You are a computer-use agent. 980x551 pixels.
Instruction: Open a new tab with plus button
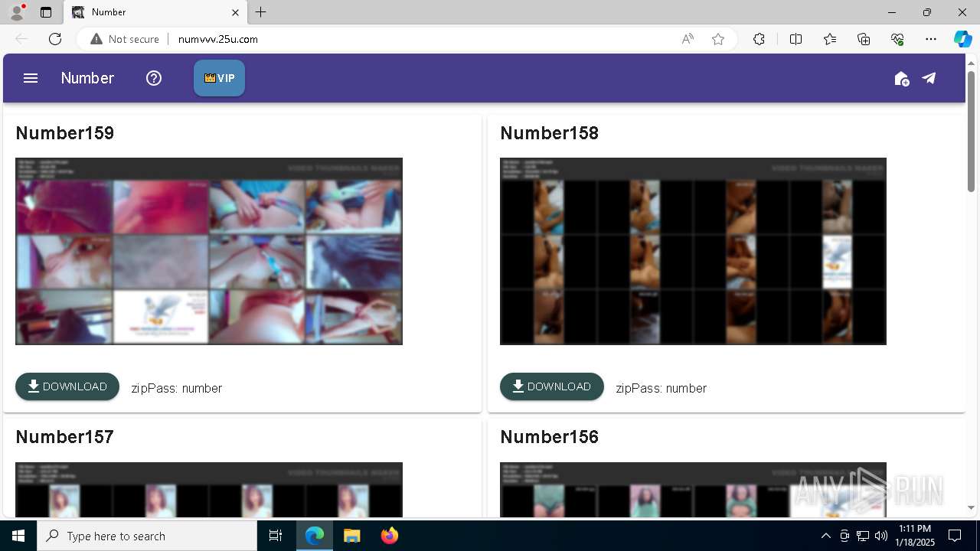261,12
